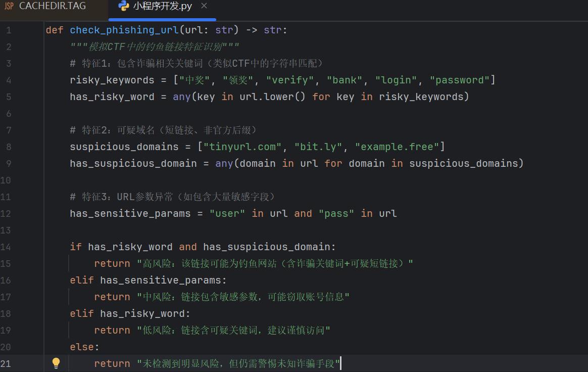Click the lightbulb quick-fix icon on line 21
The image size is (588, 372).
(x=56, y=363)
